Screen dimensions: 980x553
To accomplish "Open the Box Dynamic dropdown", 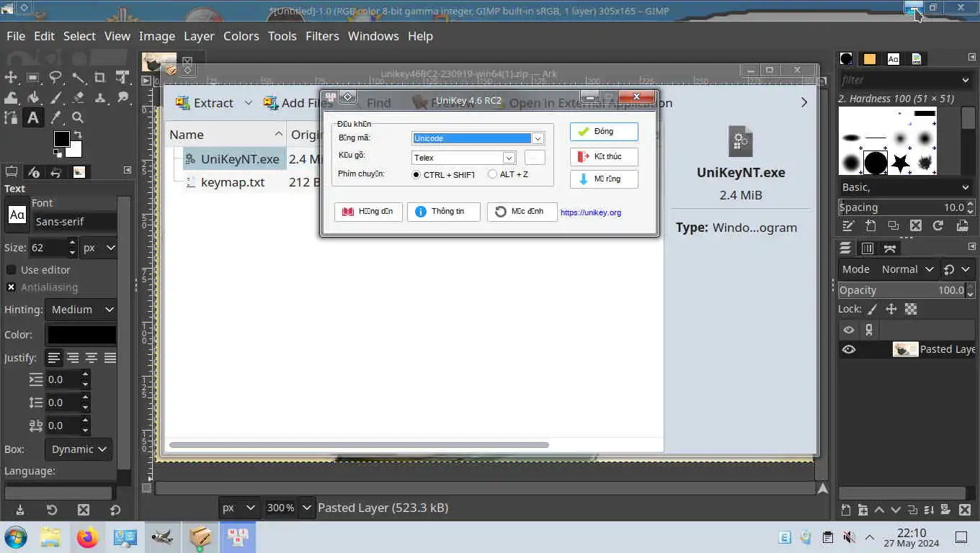I will coord(79,449).
